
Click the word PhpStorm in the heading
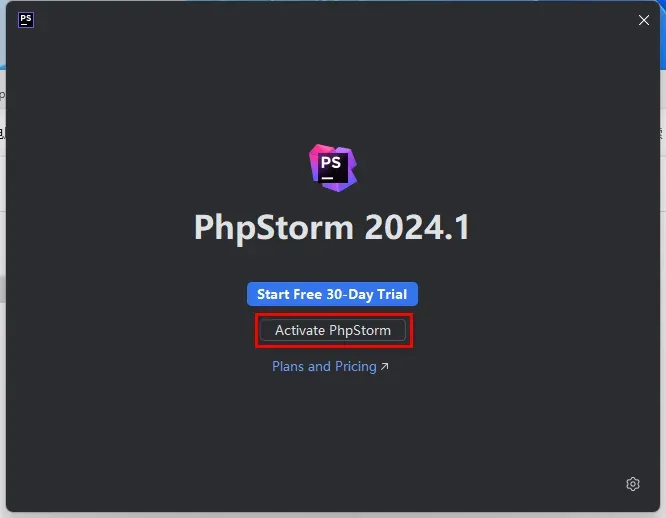pos(274,228)
